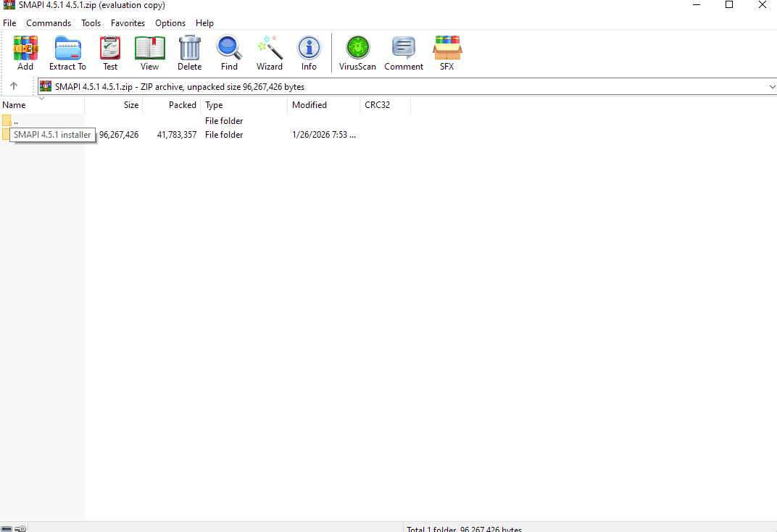Go up one folder level arrow
The height and width of the screenshot is (532, 777).
click(x=14, y=86)
